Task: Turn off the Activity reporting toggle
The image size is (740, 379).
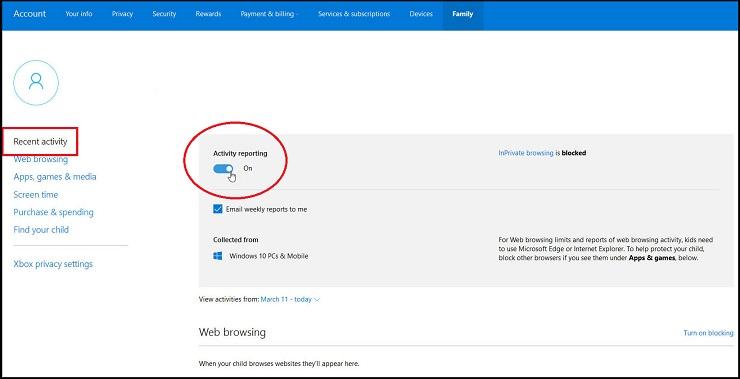Action: pos(223,168)
